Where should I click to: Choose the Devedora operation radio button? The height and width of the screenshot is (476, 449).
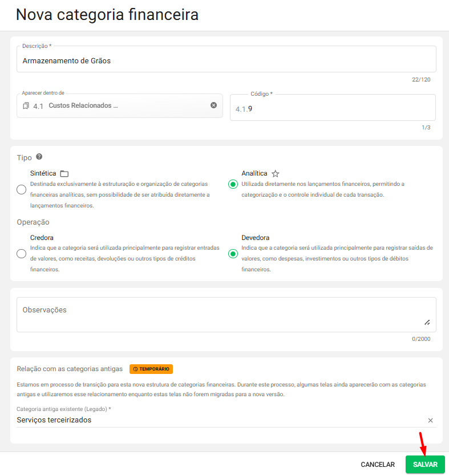tap(233, 254)
